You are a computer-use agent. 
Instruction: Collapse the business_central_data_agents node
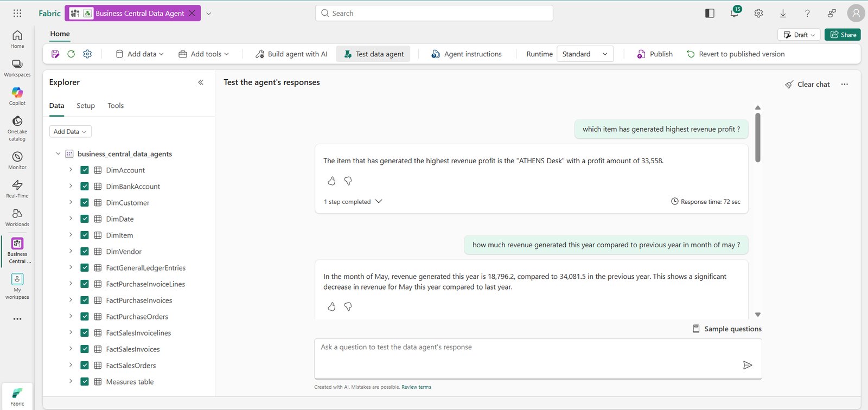(58, 153)
